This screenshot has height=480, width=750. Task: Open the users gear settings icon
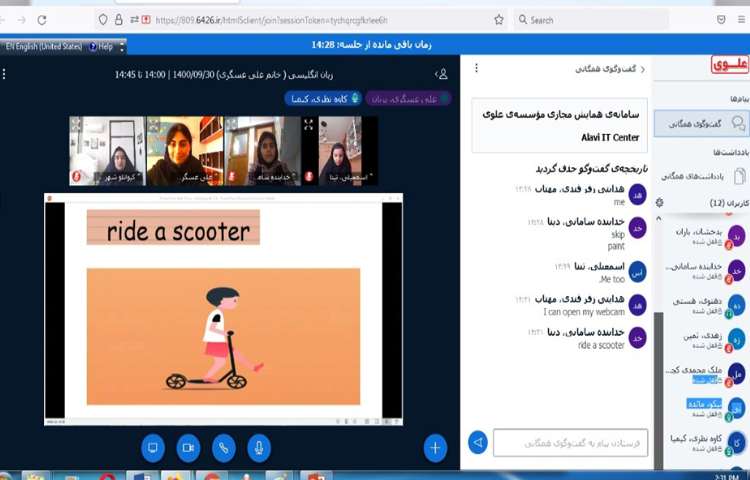(659, 203)
